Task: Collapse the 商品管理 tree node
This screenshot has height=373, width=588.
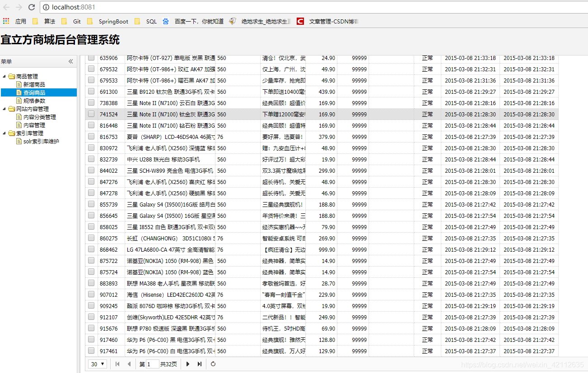Action: coord(5,76)
